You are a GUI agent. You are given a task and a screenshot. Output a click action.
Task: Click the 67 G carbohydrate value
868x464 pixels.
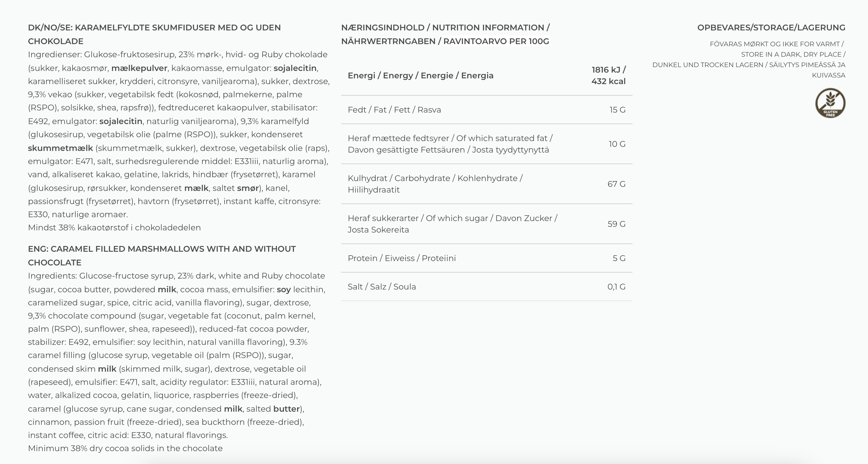pos(616,184)
